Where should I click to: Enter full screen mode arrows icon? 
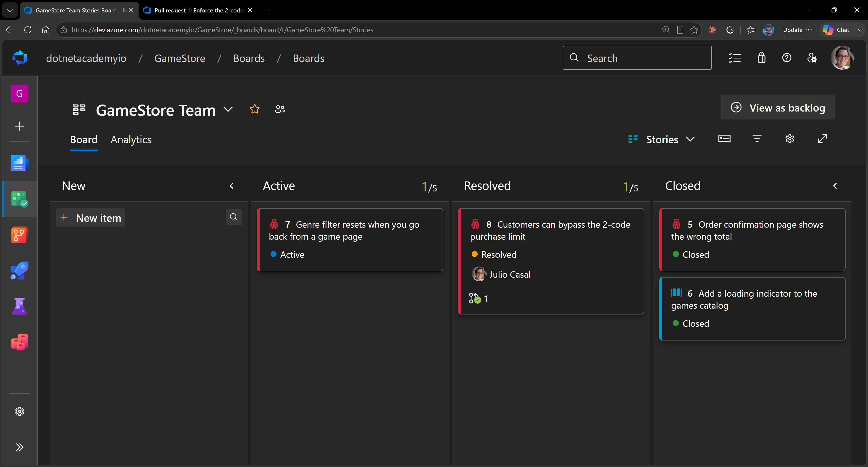[823, 138]
